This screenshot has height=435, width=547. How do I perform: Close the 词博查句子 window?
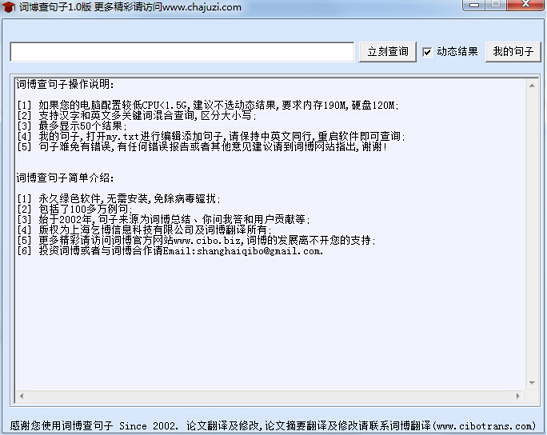526,5
